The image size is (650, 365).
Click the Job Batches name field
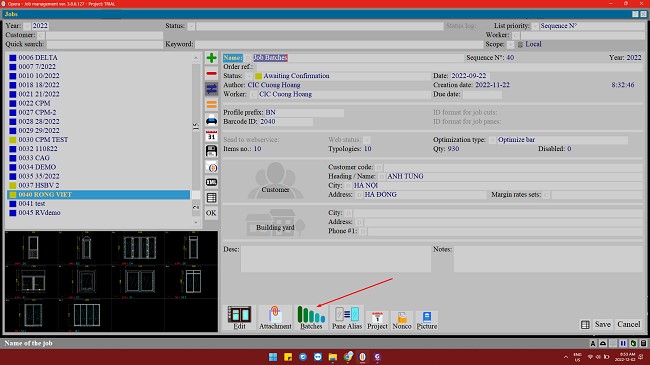pyautogui.click(x=358, y=58)
